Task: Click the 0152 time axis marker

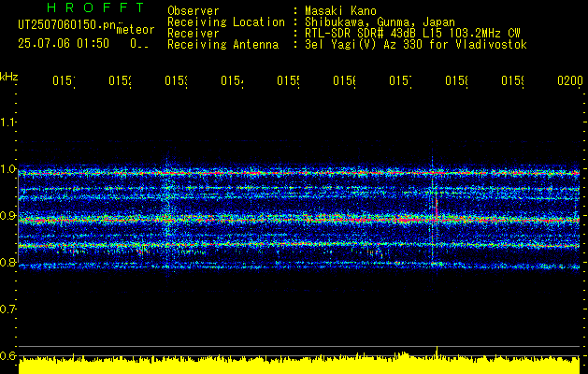Action: 120,81
